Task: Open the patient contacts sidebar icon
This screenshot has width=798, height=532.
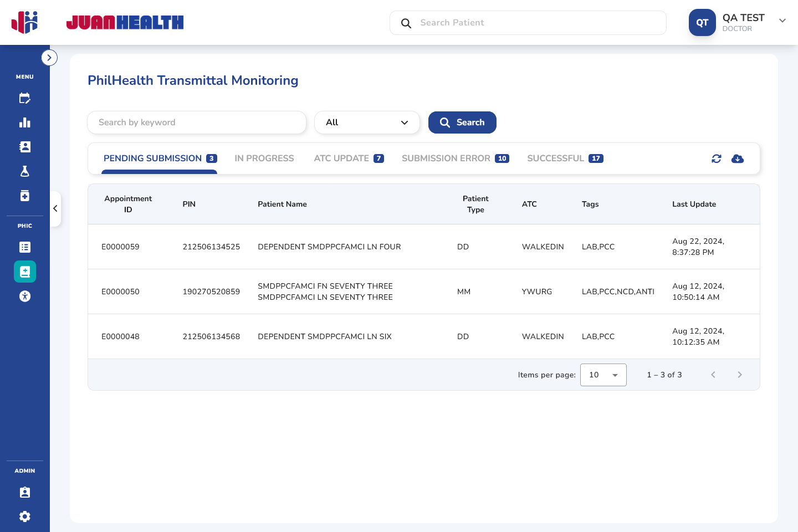Action: [x=25, y=147]
